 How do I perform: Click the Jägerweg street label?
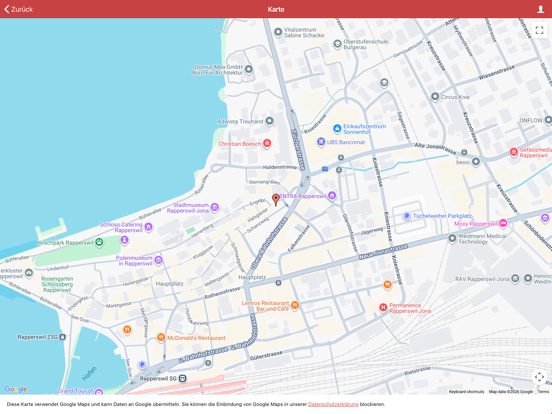point(372,231)
